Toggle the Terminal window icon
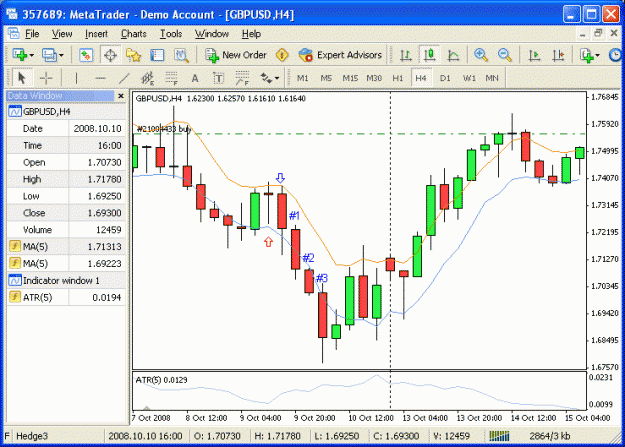The height and width of the screenshot is (447, 625). point(157,55)
